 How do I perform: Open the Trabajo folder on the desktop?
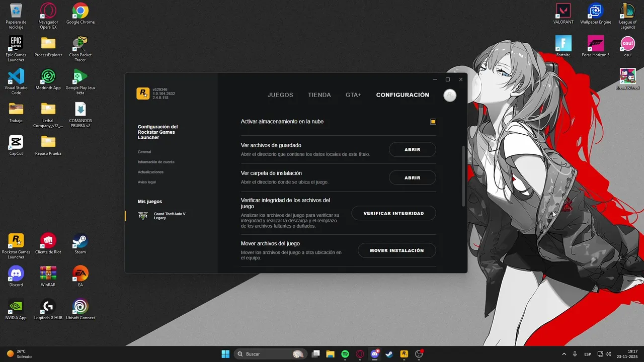[x=16, y=112]
